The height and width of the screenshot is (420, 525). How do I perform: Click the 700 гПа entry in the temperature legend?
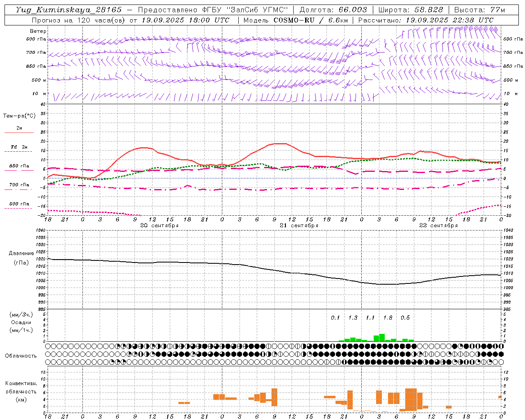point(19,185)
